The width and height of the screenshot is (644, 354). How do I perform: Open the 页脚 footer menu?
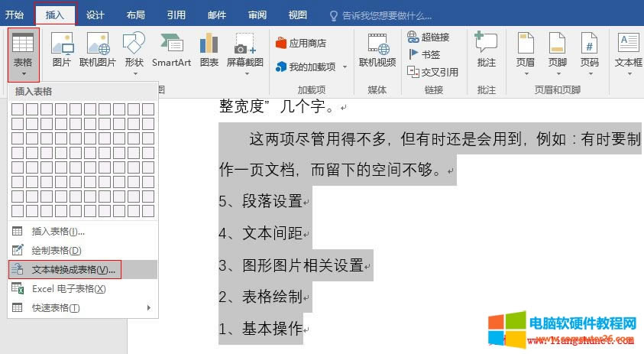[558, 54]
